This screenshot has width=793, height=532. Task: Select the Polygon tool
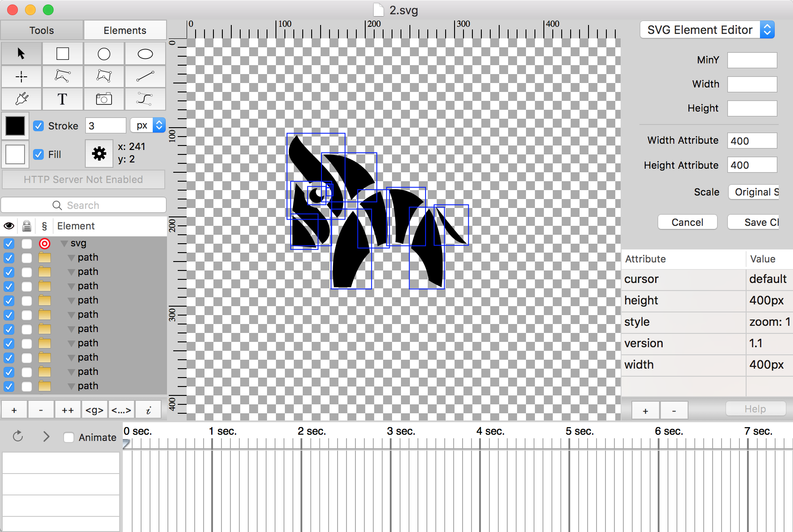(x=104, y=76)
